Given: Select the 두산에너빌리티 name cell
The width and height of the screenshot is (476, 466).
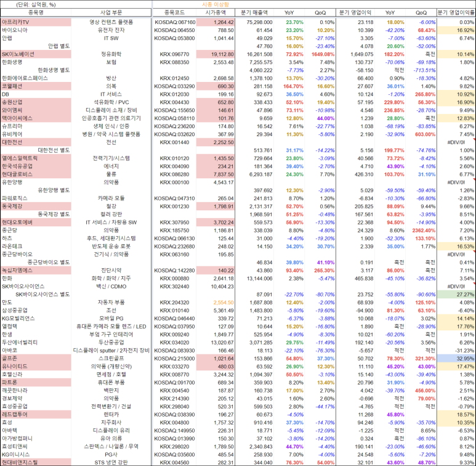Looking at the screenshot, I should [x=36, y=342].
